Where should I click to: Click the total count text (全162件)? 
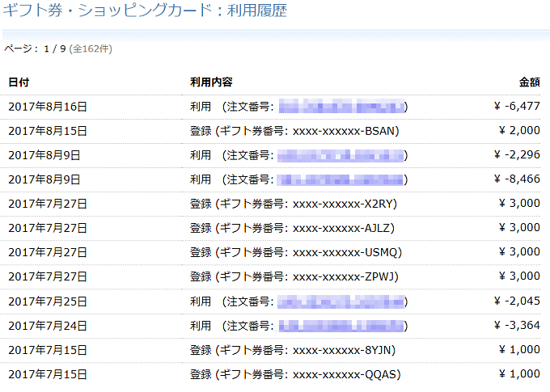pyautogui.click(x=91, y=48)
